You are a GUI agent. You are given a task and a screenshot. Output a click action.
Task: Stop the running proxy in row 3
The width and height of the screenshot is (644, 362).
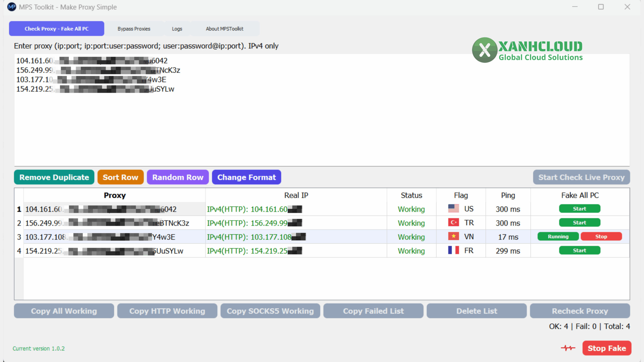pyautogui.click(x=601, y=237)
